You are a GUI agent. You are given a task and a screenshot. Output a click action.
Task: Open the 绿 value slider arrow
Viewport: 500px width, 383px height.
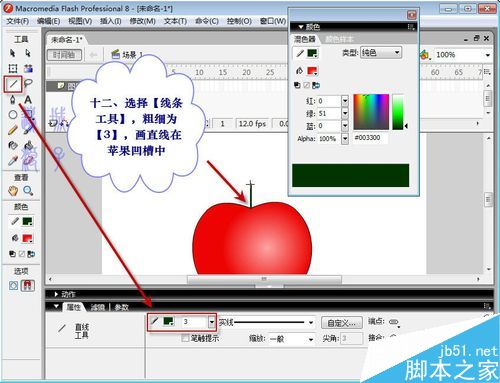coord(345,114)
